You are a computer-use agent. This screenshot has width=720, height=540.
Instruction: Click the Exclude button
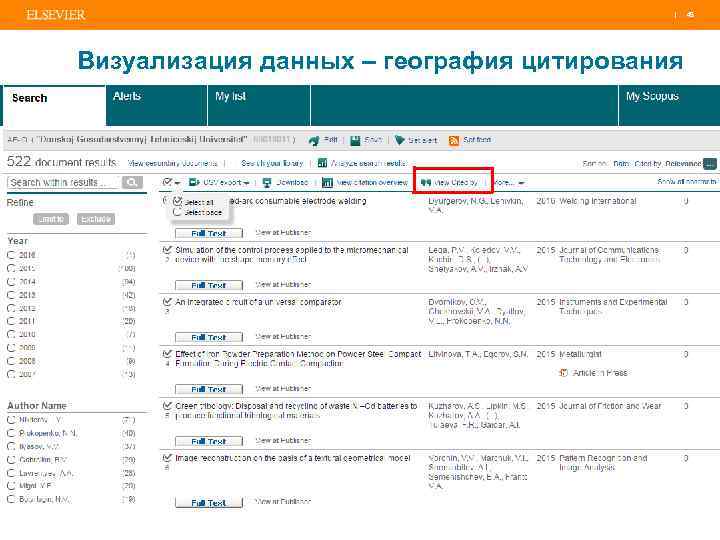coord(96,219)
